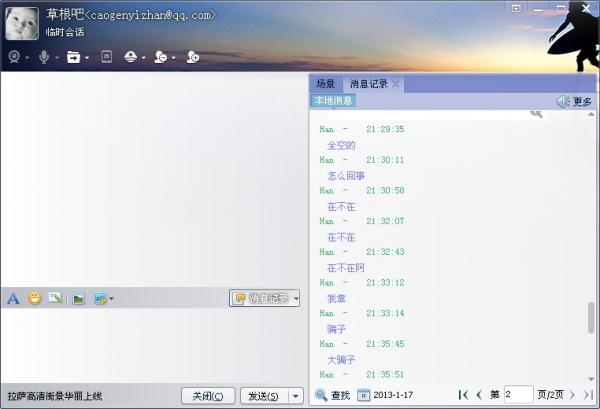Select the timestamp 21:33:14
The height and width of the screenshot is (409, 600).
pyautogui.click(x=385, y=313)
